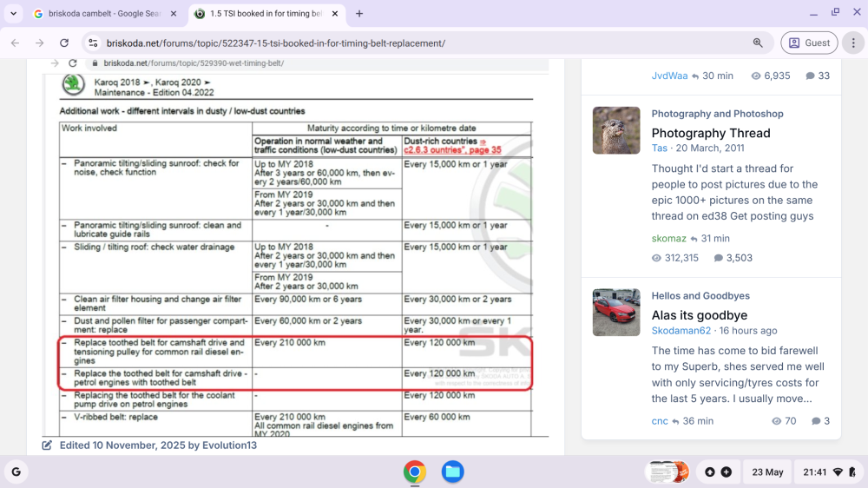Click the 3 replies comment icon

(x=816, y=421)
